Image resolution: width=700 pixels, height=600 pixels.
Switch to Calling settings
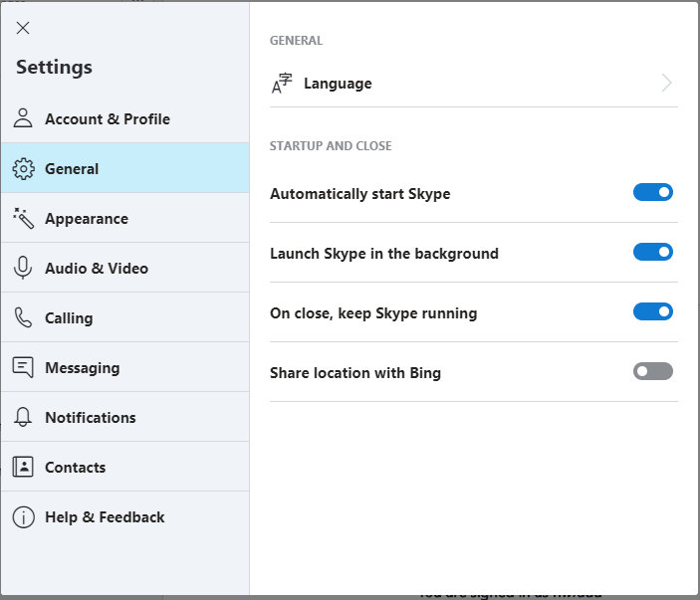tap(125, 317)
